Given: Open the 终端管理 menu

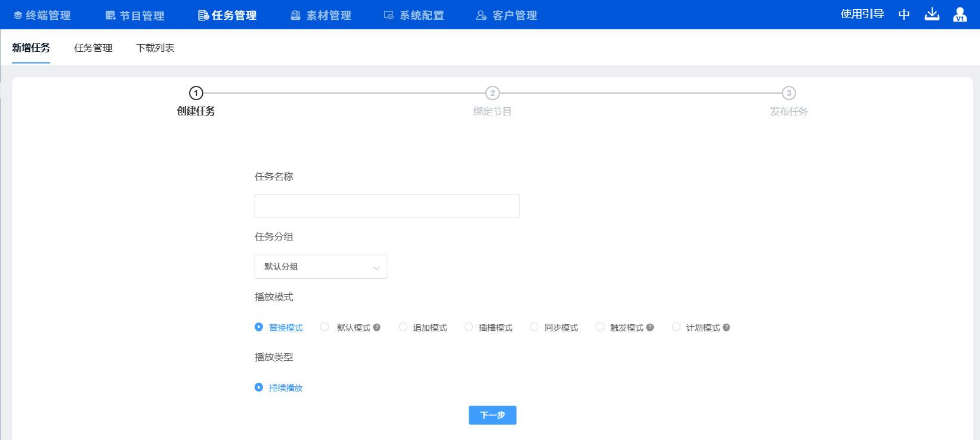Looking at the screenshot, I should [42, 16].
